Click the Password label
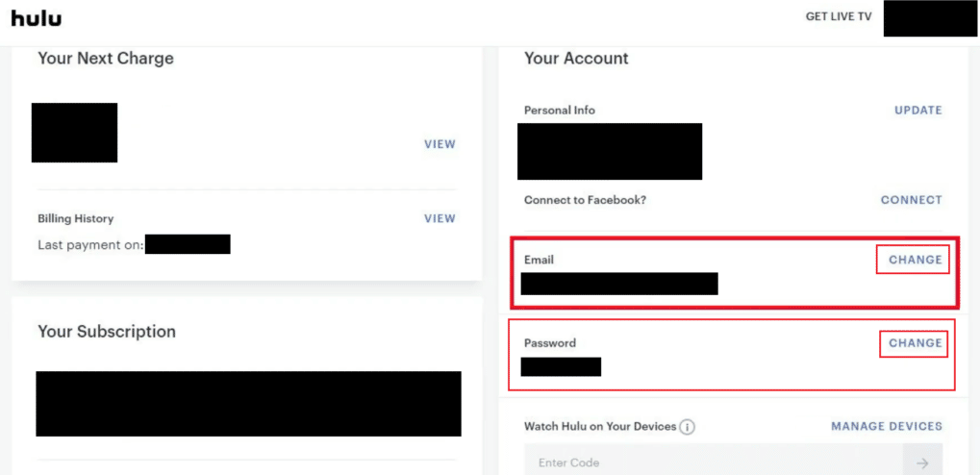980x475 pixels. click(550, 343)
